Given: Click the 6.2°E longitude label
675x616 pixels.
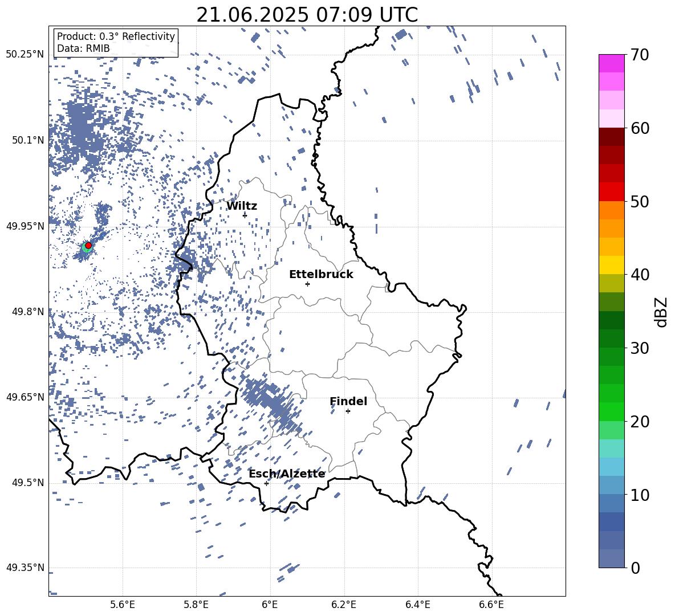Looking at the screenshot, I should (344, 605).
